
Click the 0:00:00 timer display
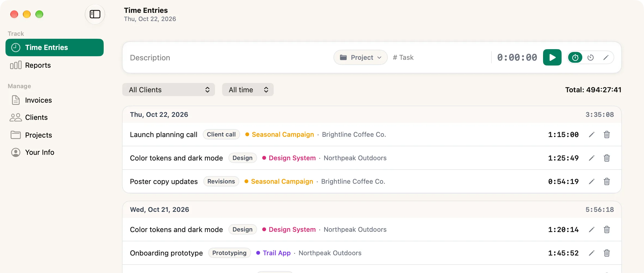coord(517,57)
